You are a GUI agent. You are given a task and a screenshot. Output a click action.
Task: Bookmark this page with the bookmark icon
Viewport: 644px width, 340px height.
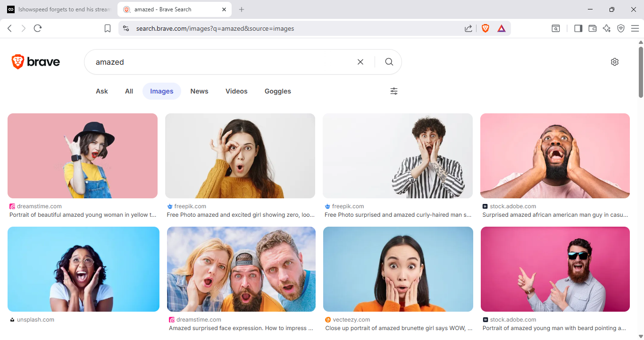point(108,28)
